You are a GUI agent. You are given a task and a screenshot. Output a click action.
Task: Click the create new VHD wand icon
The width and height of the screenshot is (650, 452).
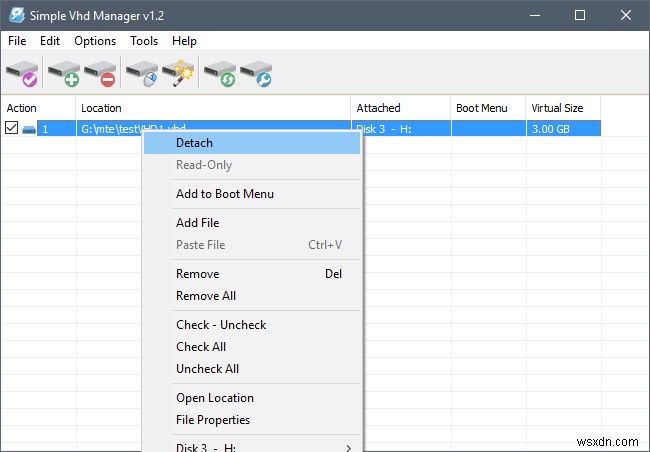tap(178, 73)
